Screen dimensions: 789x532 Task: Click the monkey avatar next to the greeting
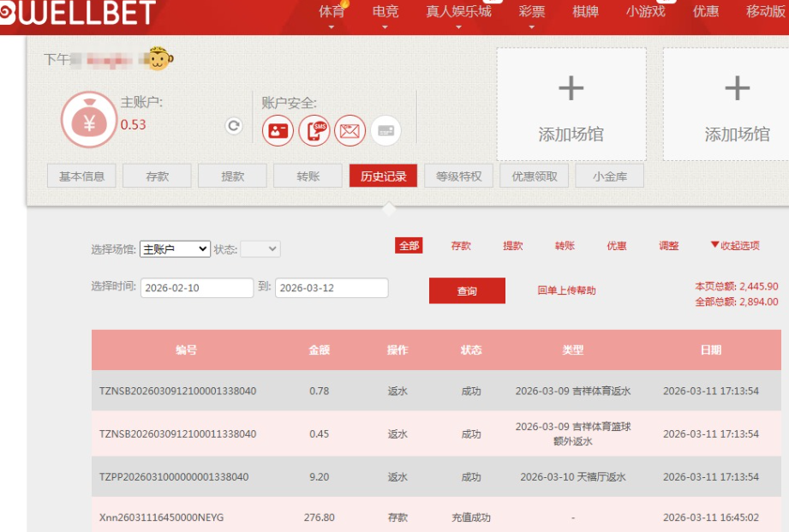(x=160, y=58)
